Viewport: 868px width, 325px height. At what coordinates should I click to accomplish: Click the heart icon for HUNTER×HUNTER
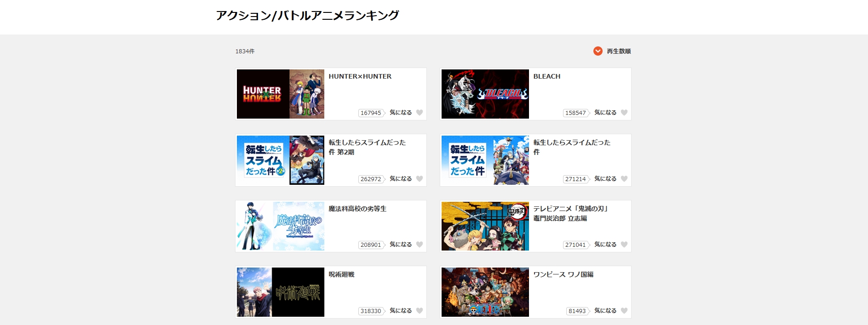tap(420, 113)
